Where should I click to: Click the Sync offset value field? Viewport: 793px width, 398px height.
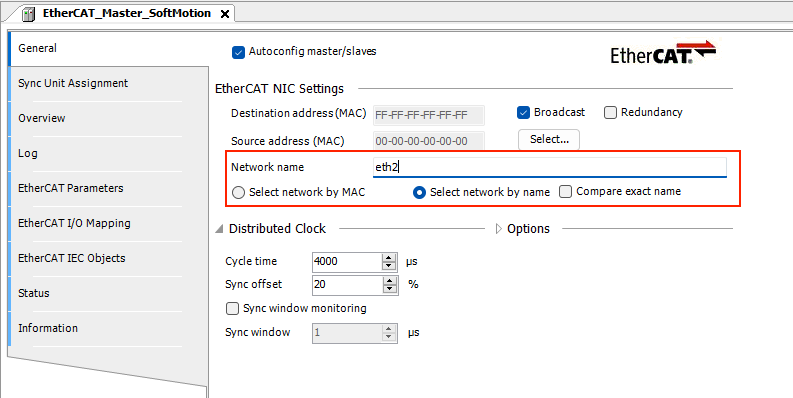coord(347,285)
